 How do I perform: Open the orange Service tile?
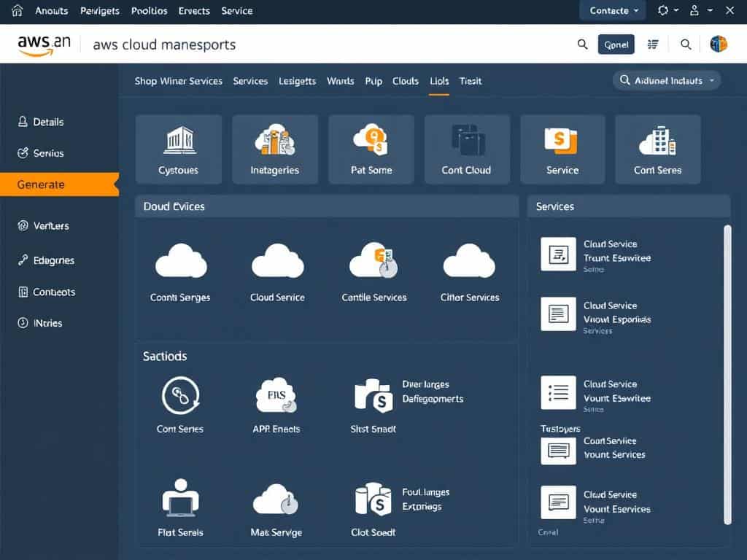(x=562, y=149)
